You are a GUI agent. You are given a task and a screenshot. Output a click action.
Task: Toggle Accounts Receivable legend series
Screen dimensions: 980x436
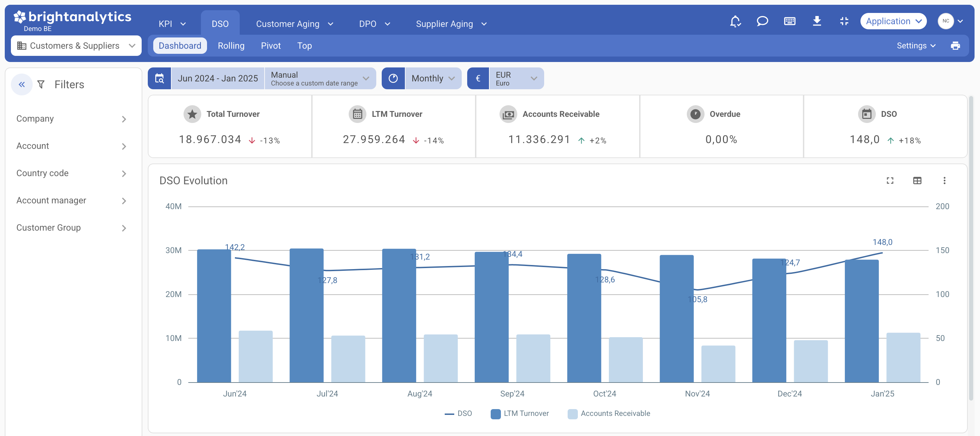[609, 413]
